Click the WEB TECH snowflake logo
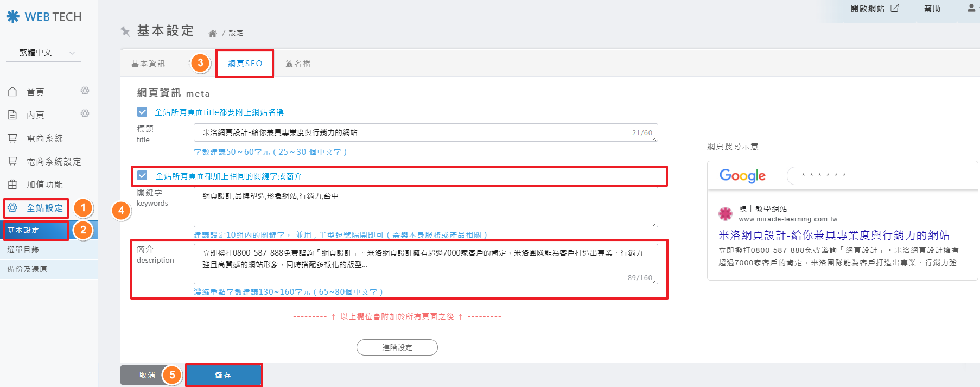This screenshot has width=980, height=387. 13,17
